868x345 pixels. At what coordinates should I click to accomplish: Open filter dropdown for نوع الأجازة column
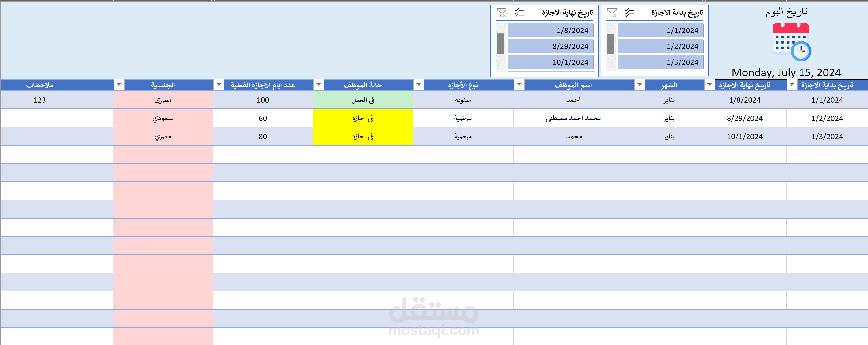click(519, 85)
